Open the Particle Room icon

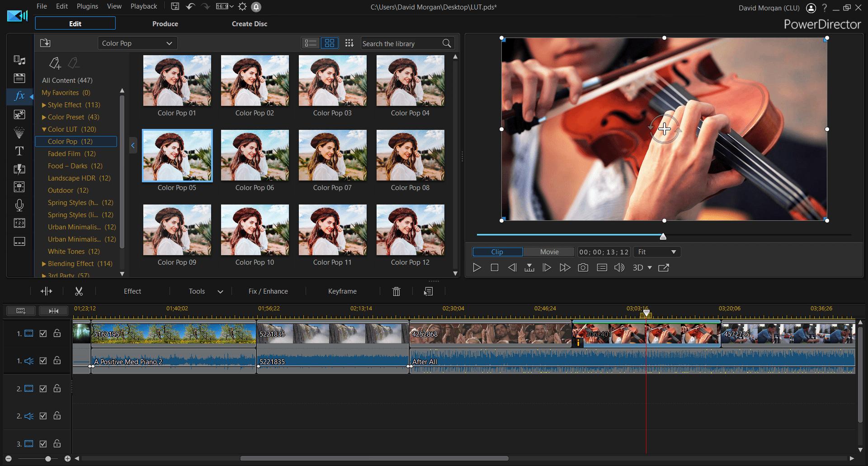click(x=19, y=133)
